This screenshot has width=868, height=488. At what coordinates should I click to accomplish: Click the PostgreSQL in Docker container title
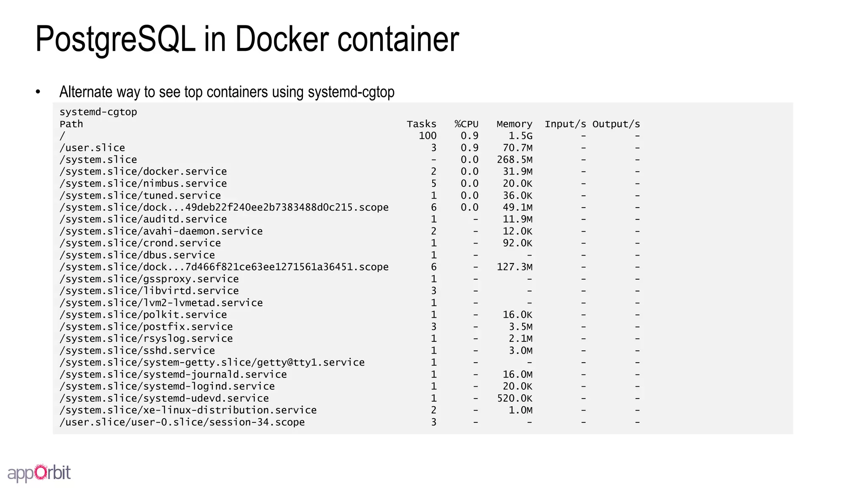pos(247,39)
